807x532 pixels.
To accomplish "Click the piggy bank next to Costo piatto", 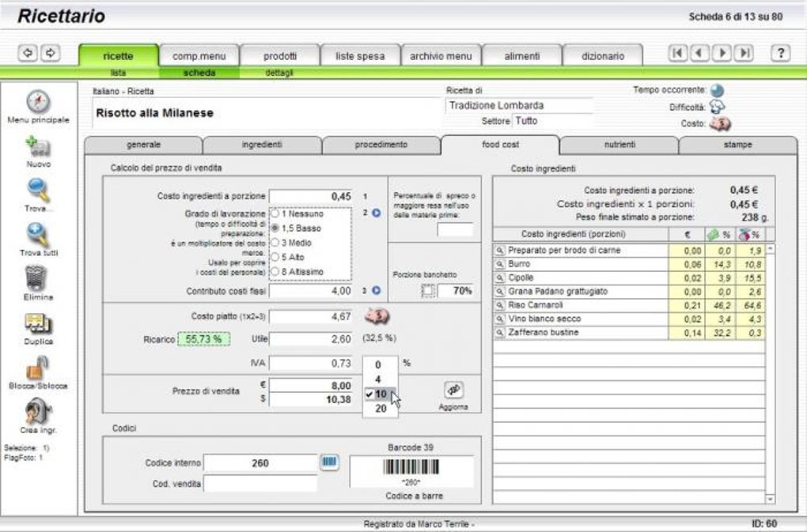I will pyautogui.click(x=377, y=316).
